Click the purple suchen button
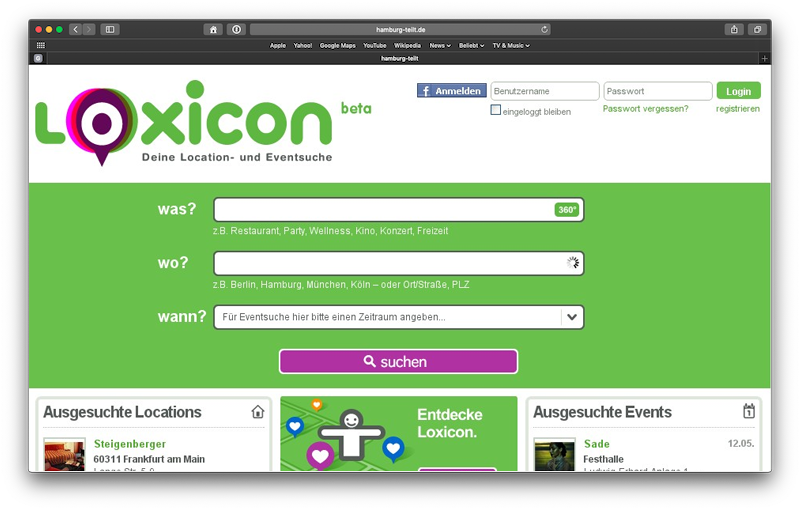The height and width of the screenshot is (510, 800). click(x=398, y=362)
